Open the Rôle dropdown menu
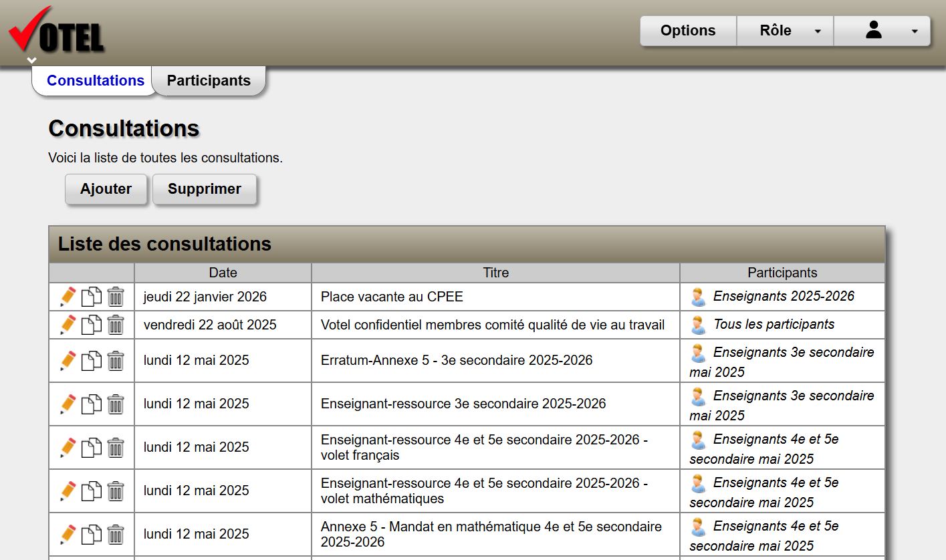 click(x=785, y=31)
